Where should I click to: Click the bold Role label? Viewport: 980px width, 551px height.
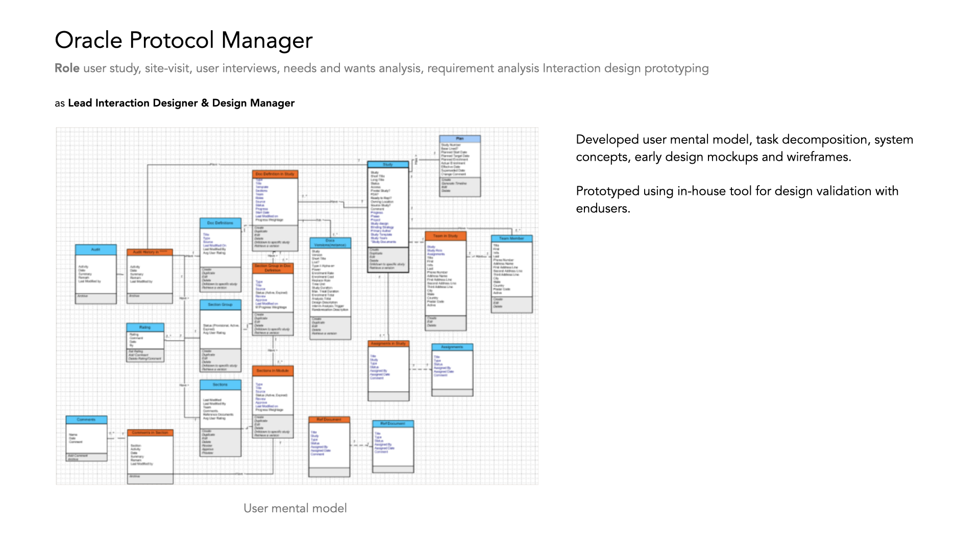pos(67,68)
